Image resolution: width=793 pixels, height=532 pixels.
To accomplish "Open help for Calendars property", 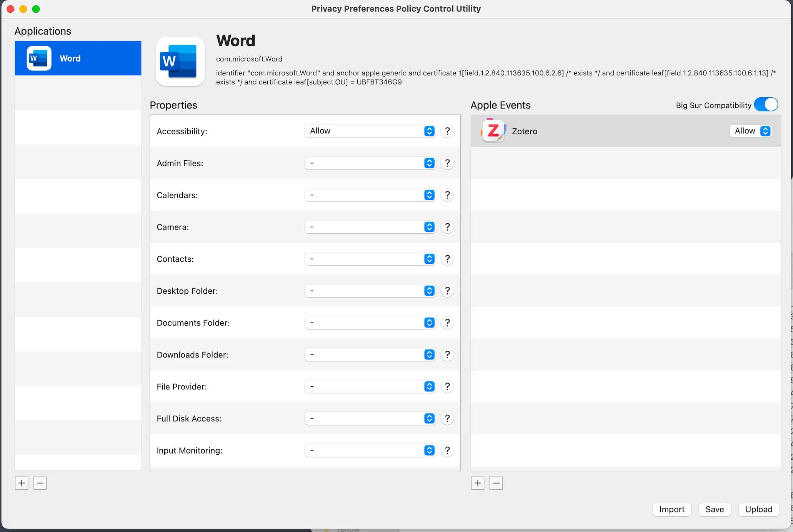I will click(x=447, y=195).
